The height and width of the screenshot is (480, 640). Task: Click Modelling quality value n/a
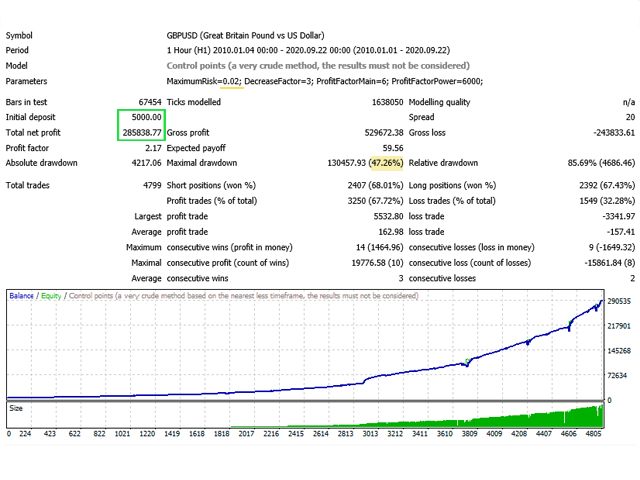(x=629, y=102)
